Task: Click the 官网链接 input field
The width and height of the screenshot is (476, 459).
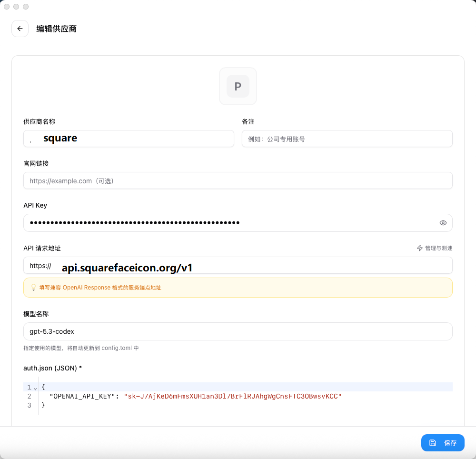Action: (238, 180)
